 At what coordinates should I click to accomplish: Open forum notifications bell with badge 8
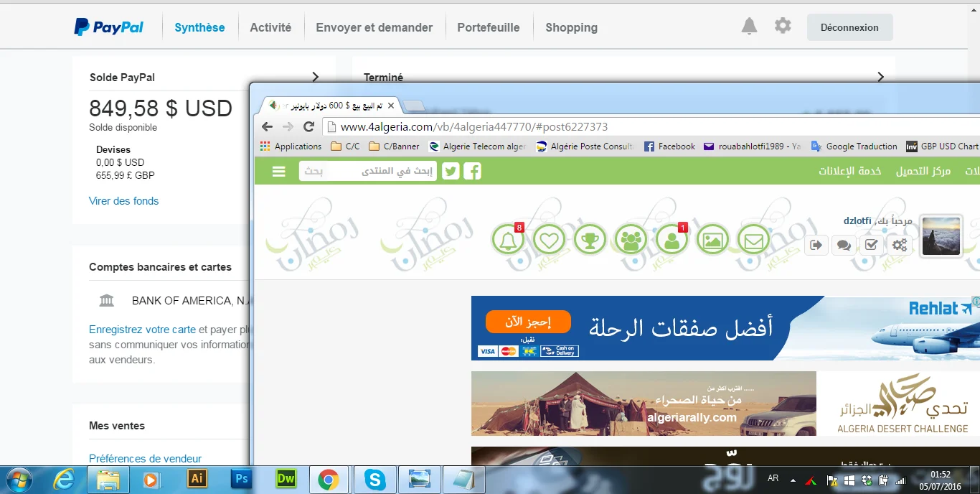(508, 240)
